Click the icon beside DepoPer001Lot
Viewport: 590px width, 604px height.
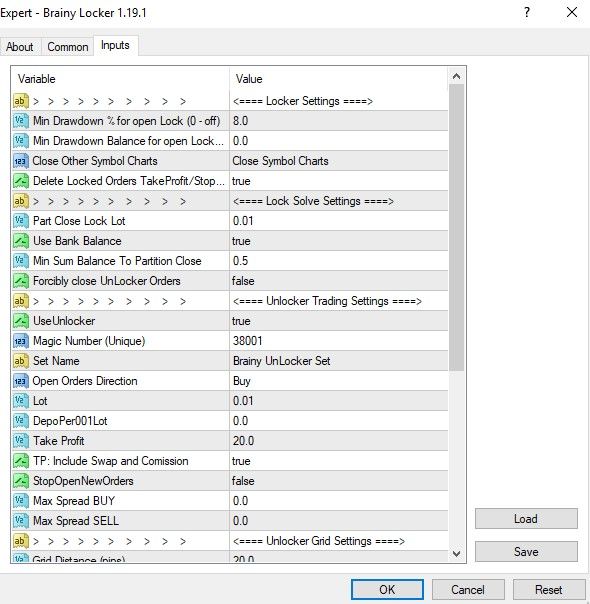click(x=20, y=421)
